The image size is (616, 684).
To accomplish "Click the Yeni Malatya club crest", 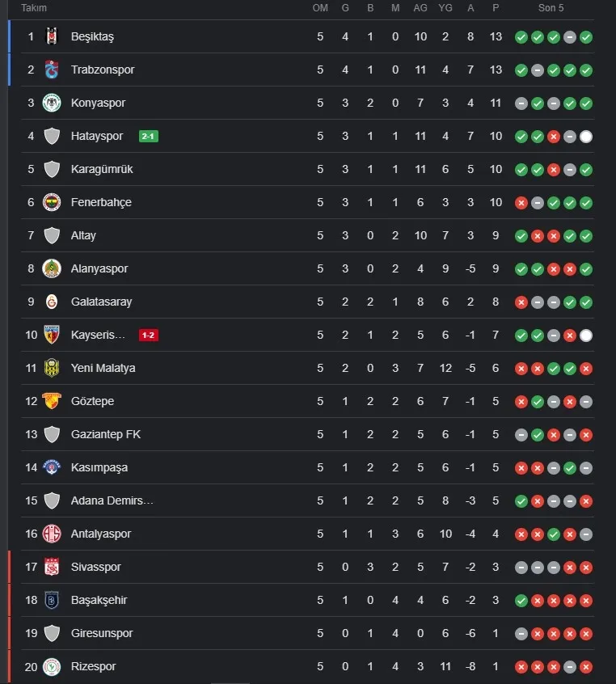I will click(53, 368).
